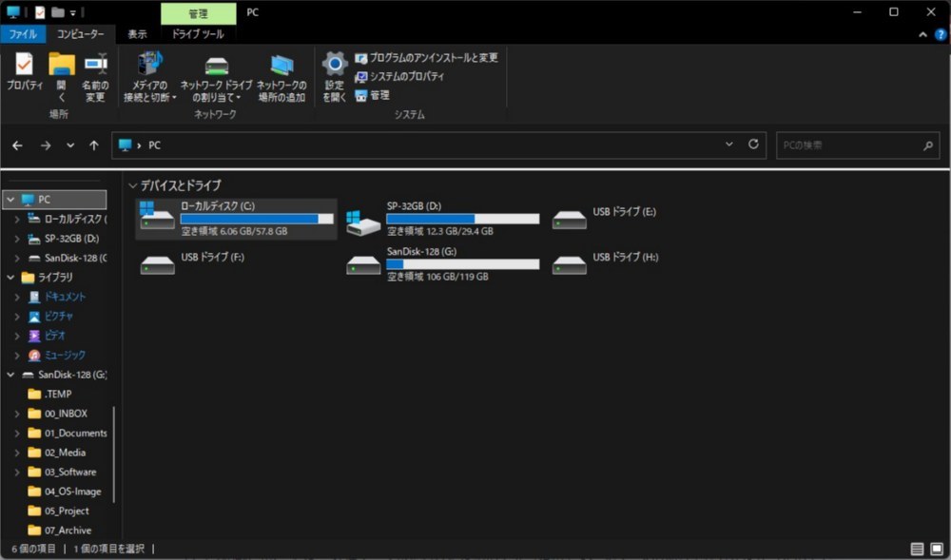Open quick access toolbar customize dropdown
This screenshot has width=951, height=560.
(x=73, y=12)
